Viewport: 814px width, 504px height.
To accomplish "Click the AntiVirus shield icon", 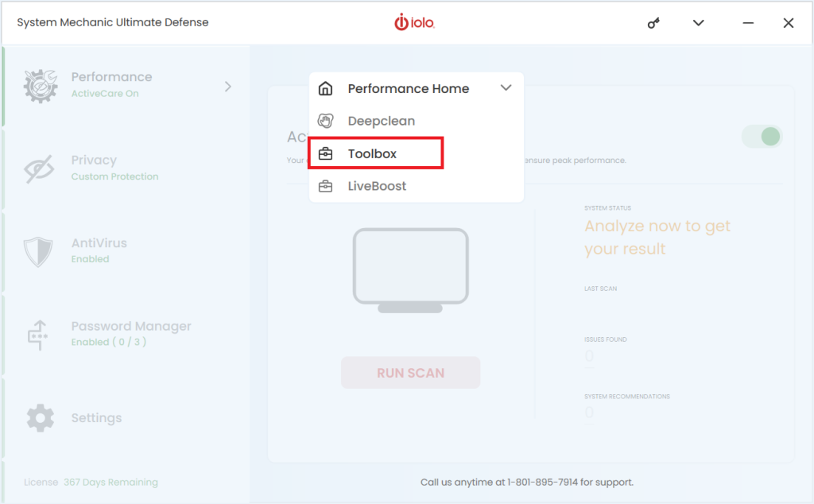I will coord(39,250).
